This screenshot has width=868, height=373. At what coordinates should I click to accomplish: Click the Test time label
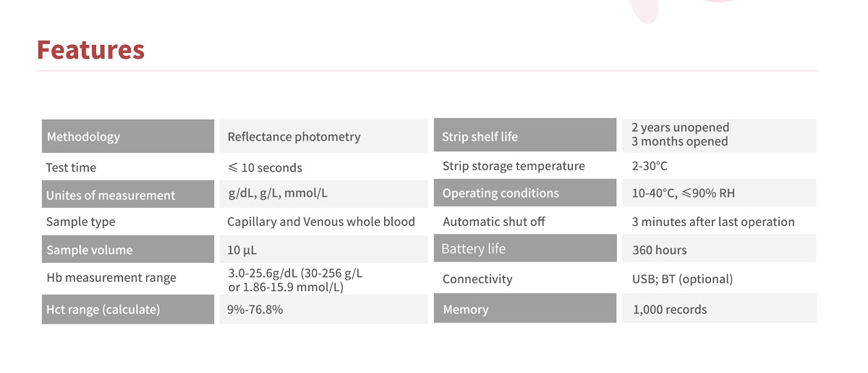[x=71, y=167]
